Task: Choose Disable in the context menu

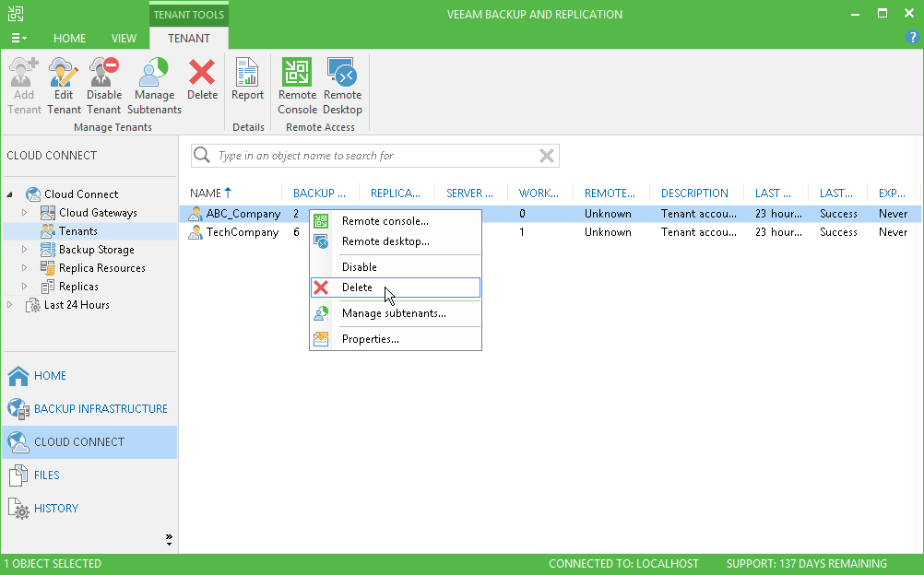Action: tap(396, 267)
